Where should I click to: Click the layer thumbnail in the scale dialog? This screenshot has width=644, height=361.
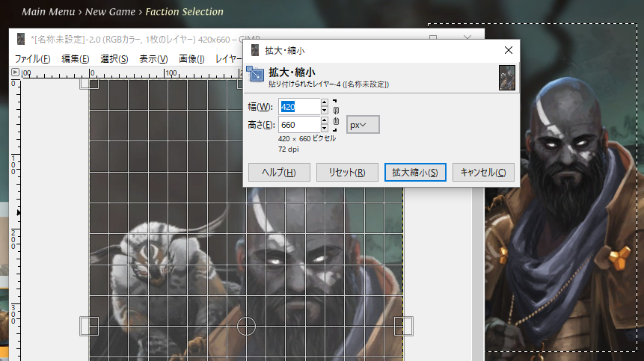(x=507, y=78)
